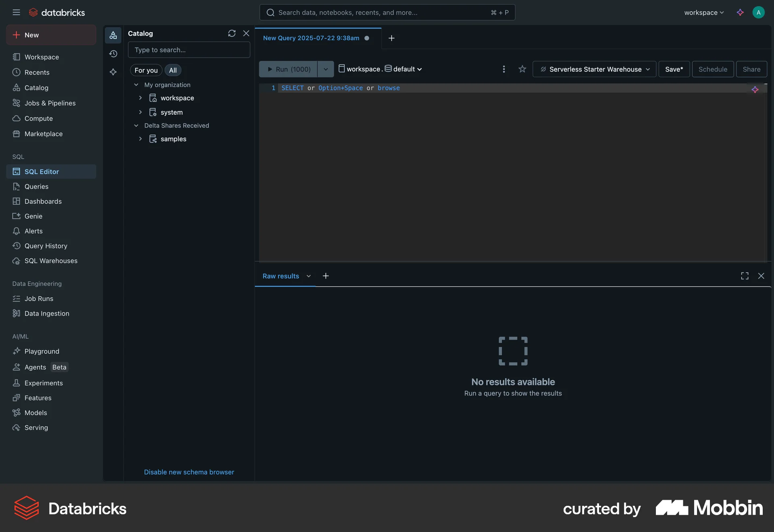774x532 pixels.
Task: Open the navigation hamburger menu
Action: 17,12
